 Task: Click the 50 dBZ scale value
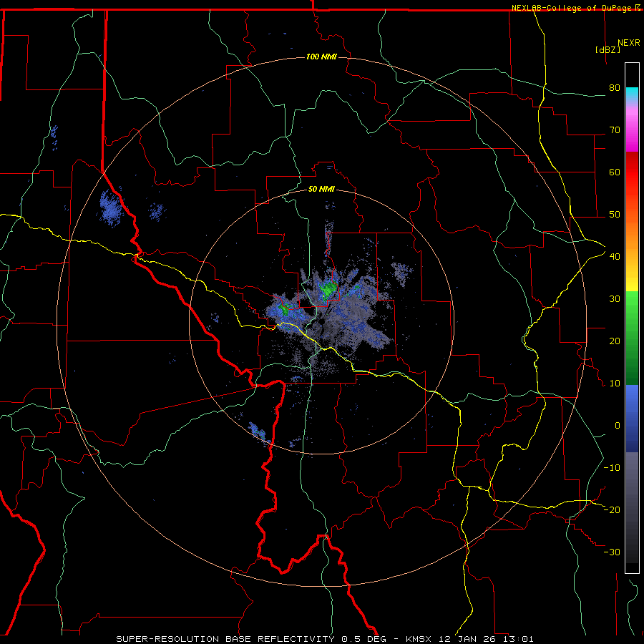click(615, 215)
